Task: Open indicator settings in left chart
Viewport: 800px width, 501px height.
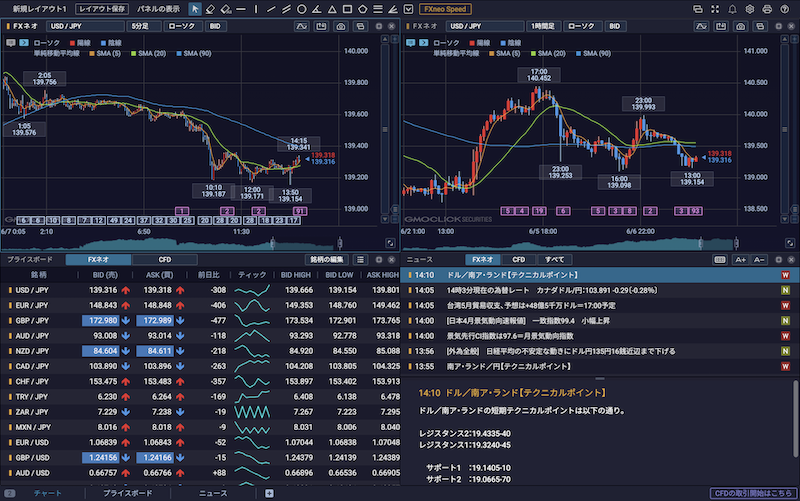Action: click(302, 26)
